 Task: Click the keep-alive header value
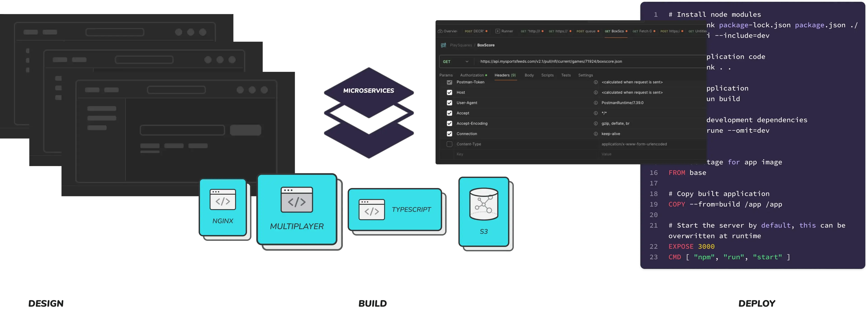(x=611, y=134)
